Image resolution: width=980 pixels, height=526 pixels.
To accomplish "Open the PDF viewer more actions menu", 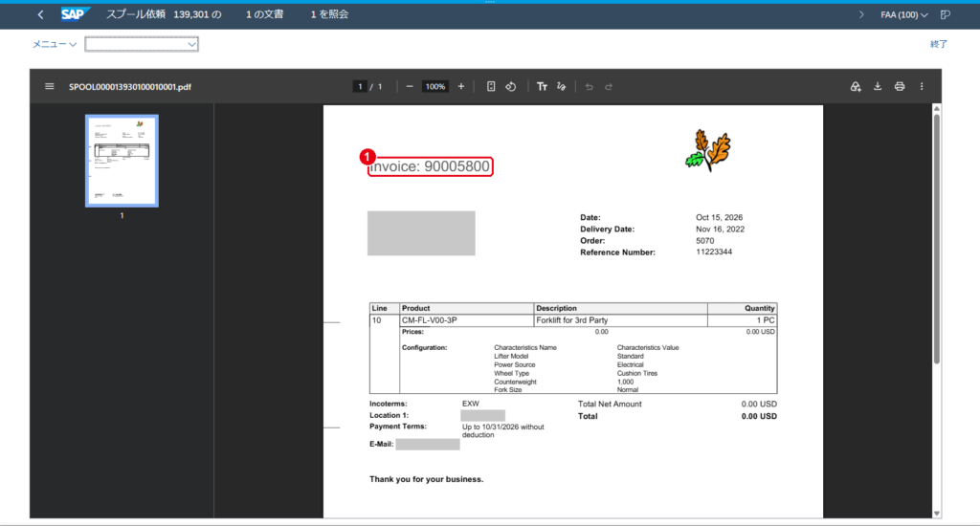I will (922, 86).
